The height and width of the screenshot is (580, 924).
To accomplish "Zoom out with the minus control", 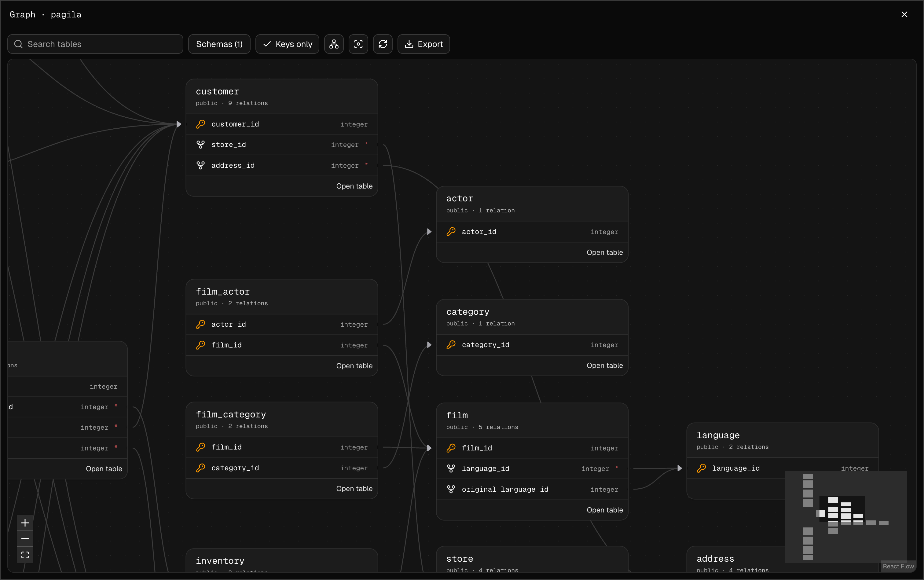I will tap(25, 539).
